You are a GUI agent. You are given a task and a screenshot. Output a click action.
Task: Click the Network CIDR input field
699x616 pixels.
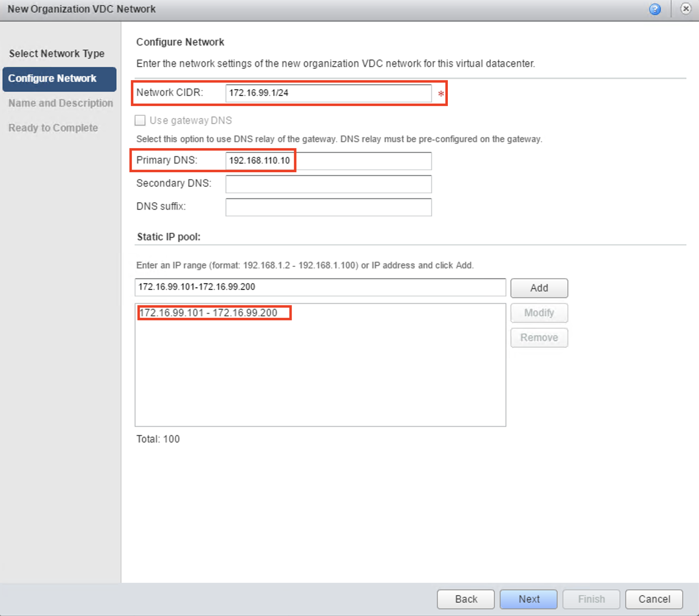click(328, 93)
